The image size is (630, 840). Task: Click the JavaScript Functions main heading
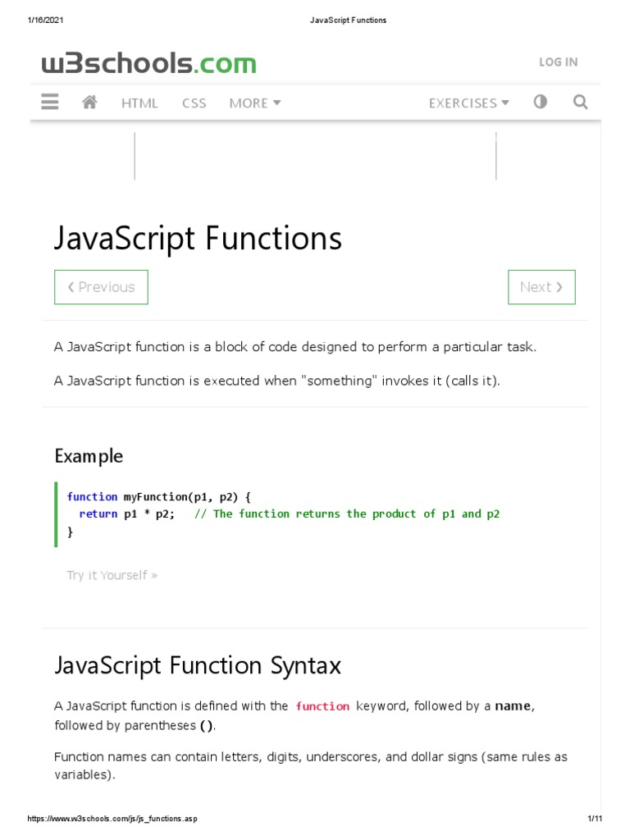(198, 239)
